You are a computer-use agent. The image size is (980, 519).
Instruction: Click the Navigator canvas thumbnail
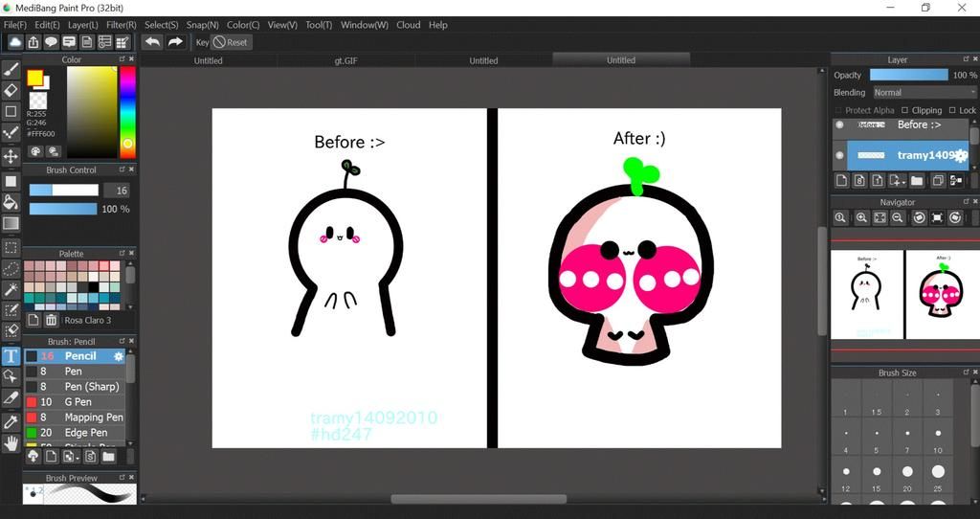click(x=905, y=295)
